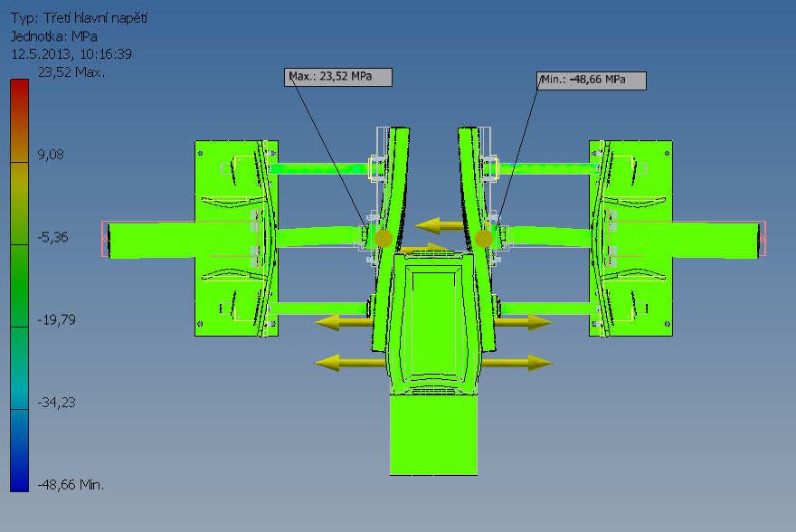Click the legend value '-5,36'
This screenshot has width=796, height=532.
52,237
